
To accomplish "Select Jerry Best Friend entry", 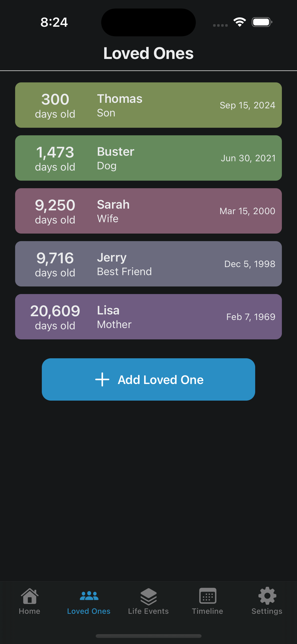I will pos(148,264).
